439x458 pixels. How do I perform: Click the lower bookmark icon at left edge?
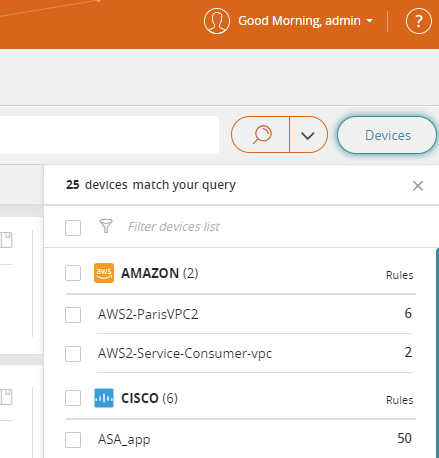[x=6, y=397]
